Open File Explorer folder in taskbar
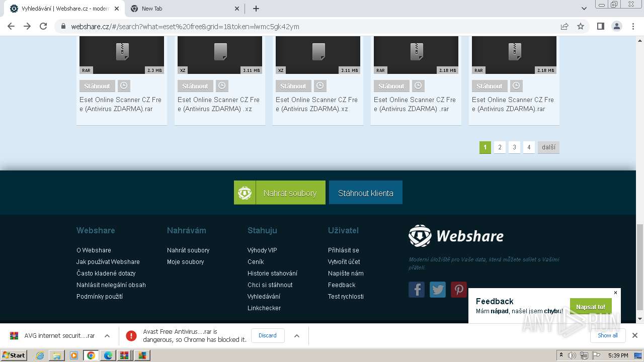 tap(57, 355)
